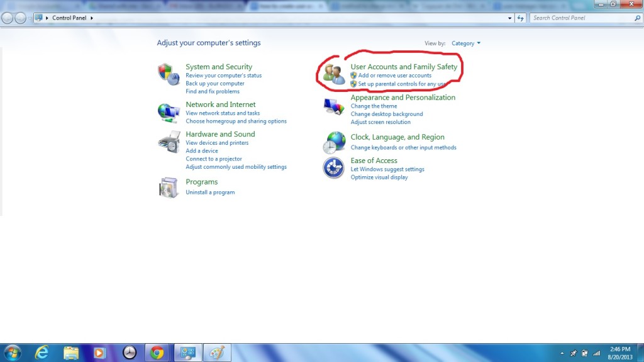Viewport: 644px width, 362px height.
Task: Open Clock, Language, and Region globe icon
Action: click(x=334, y=142)
